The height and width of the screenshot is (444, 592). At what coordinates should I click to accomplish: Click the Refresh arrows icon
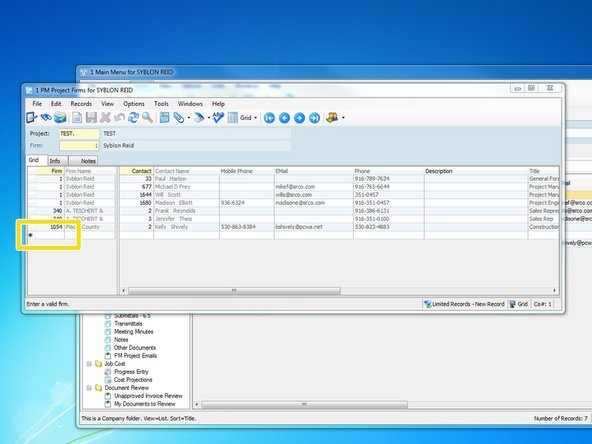coord(133,118)
